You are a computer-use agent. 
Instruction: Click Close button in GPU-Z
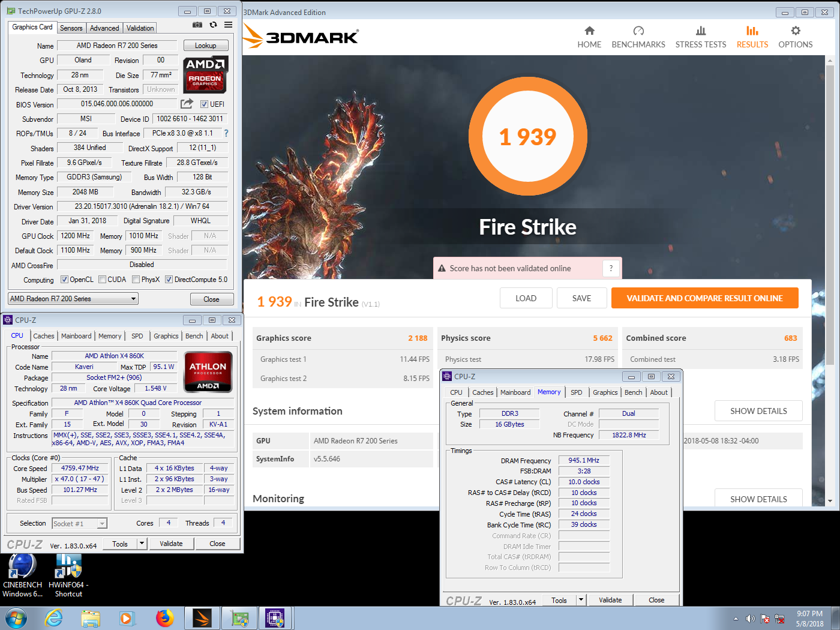211,299
